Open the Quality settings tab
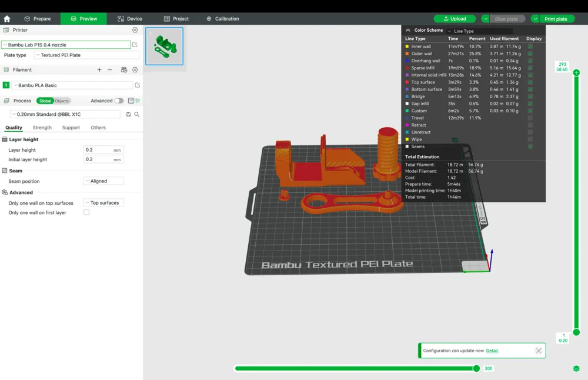The width and height of the screenshot is (588, 380). [14, 128]
